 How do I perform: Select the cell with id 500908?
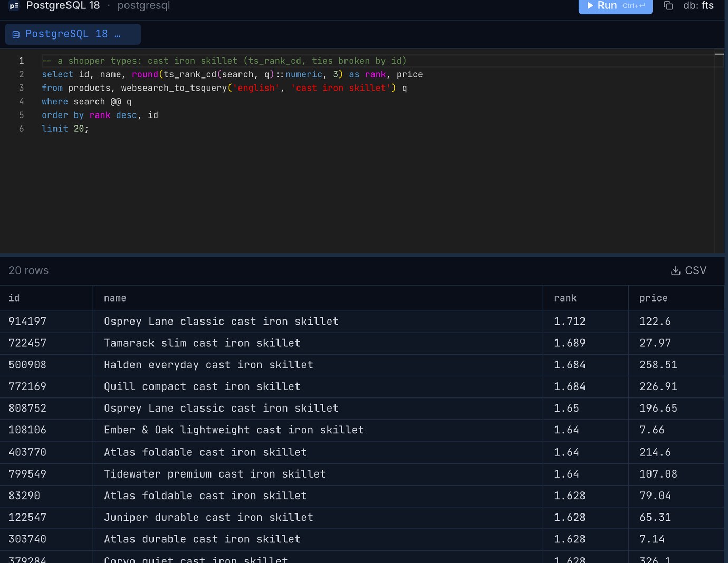coord(46,365)
